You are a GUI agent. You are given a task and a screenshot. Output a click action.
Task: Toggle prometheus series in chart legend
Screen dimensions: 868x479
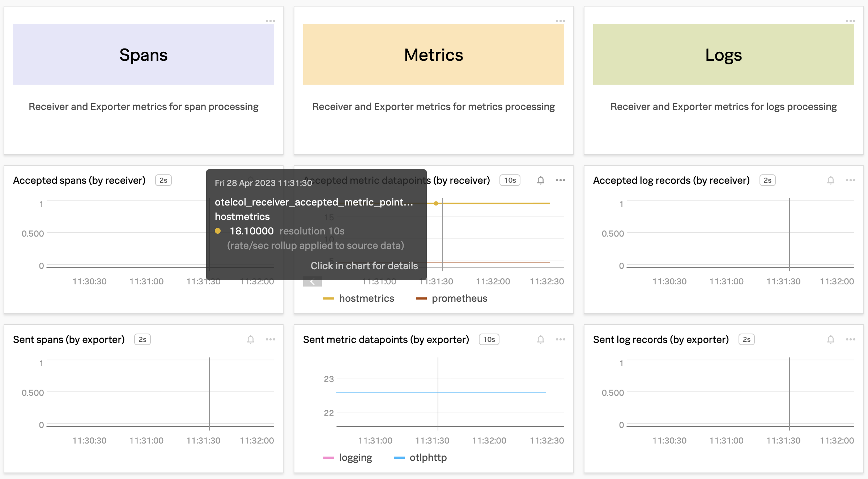(x=459, y=298)
